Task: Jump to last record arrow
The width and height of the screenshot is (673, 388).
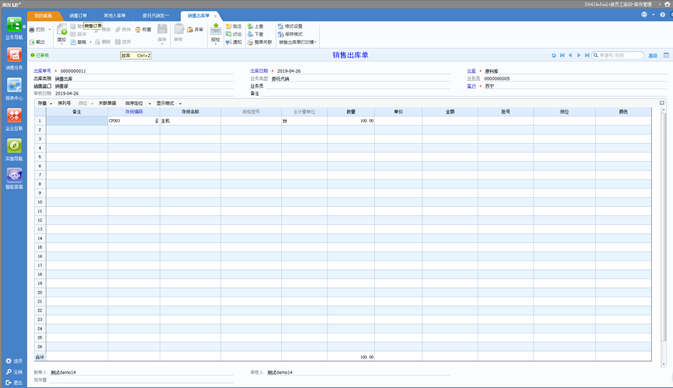Action: [587, 55]
